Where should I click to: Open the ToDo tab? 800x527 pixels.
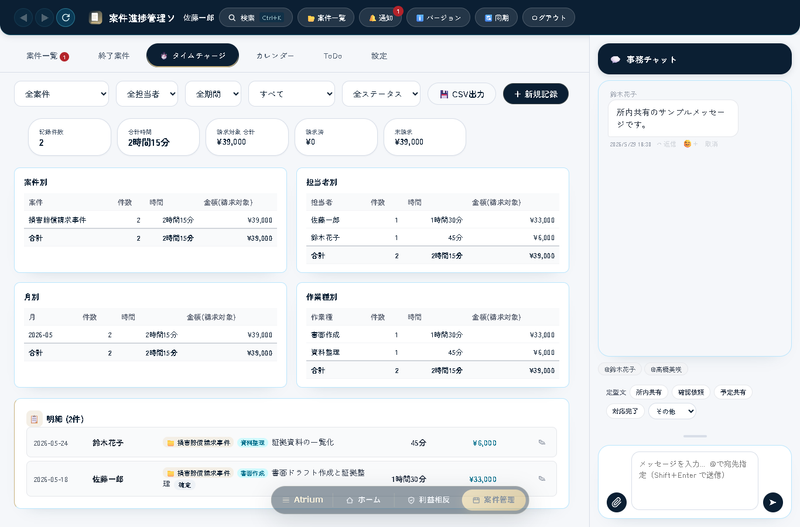pos(333,56)
